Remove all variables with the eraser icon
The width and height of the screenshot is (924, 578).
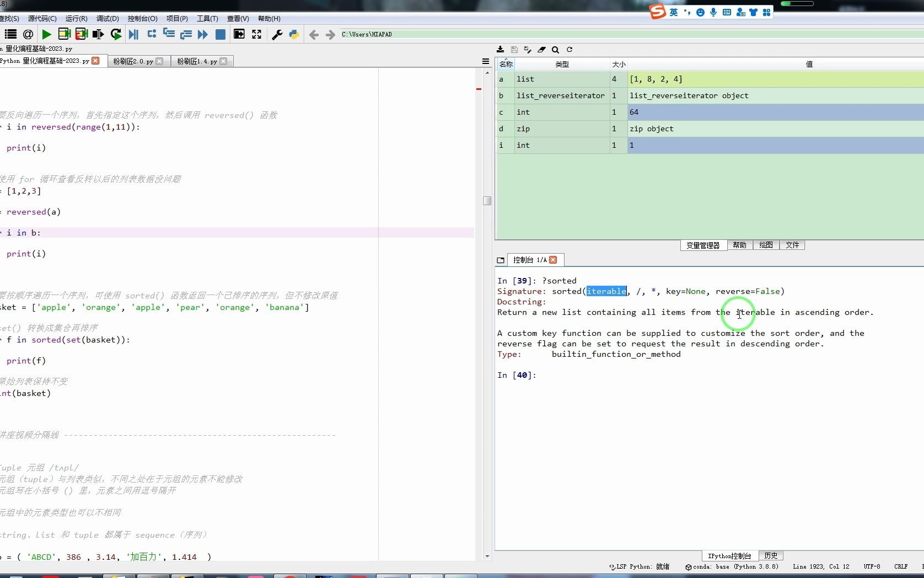pyautogui.click(x=541, y=50)
